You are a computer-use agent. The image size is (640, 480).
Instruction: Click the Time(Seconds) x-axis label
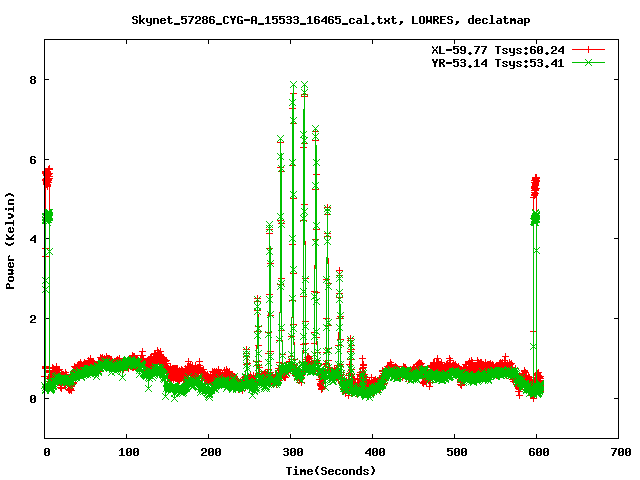coord(331,471)
